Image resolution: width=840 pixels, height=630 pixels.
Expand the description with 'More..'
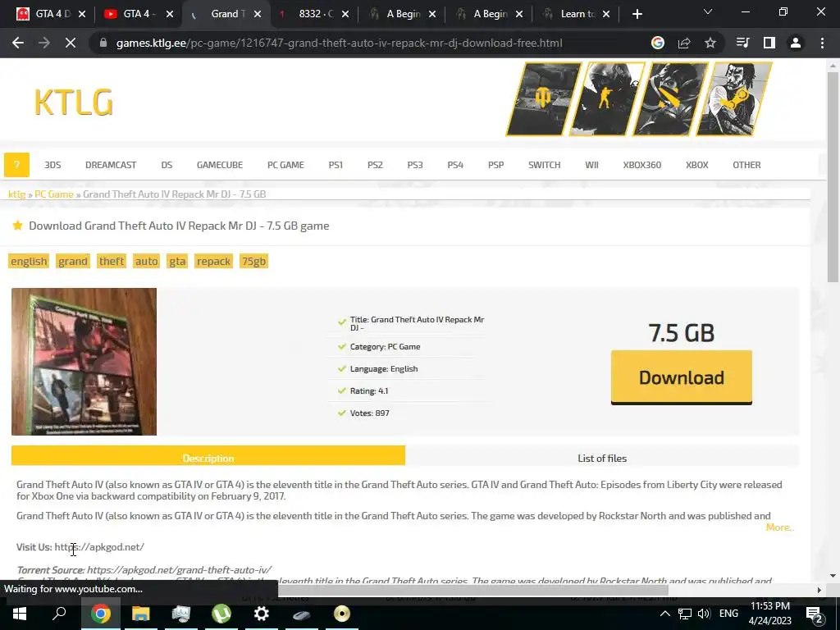[x=779, y=527]
